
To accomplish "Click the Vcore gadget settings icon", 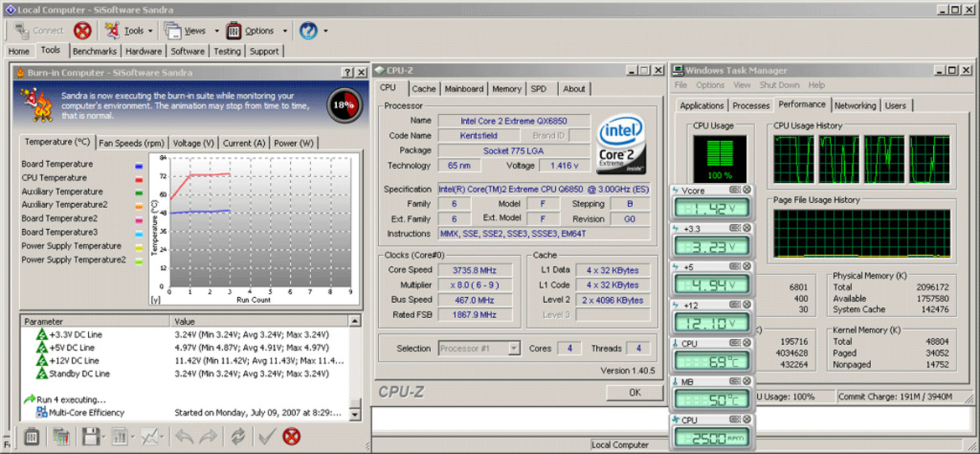I will [x=734, y=190].
